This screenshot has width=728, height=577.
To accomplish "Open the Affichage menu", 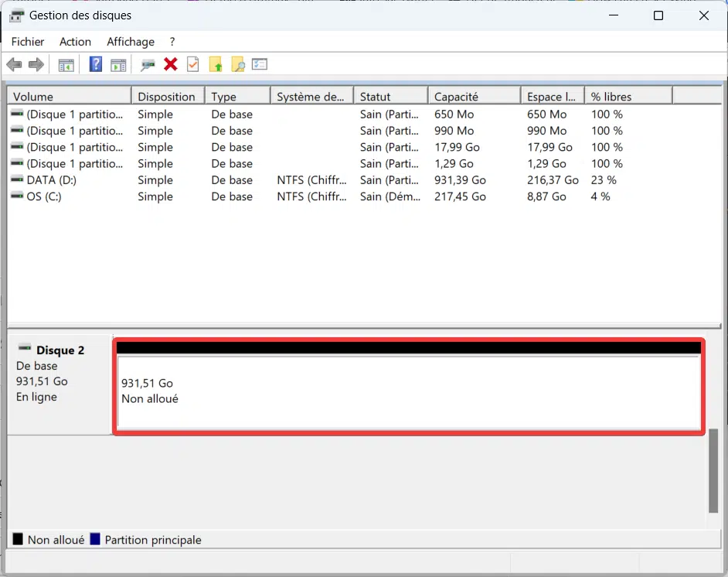I will coord(131,42).
